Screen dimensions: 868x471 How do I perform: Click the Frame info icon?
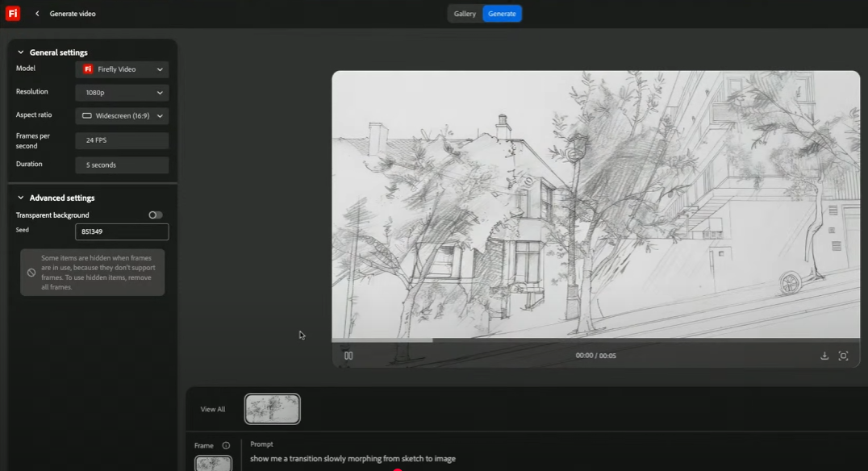(226, 446)
